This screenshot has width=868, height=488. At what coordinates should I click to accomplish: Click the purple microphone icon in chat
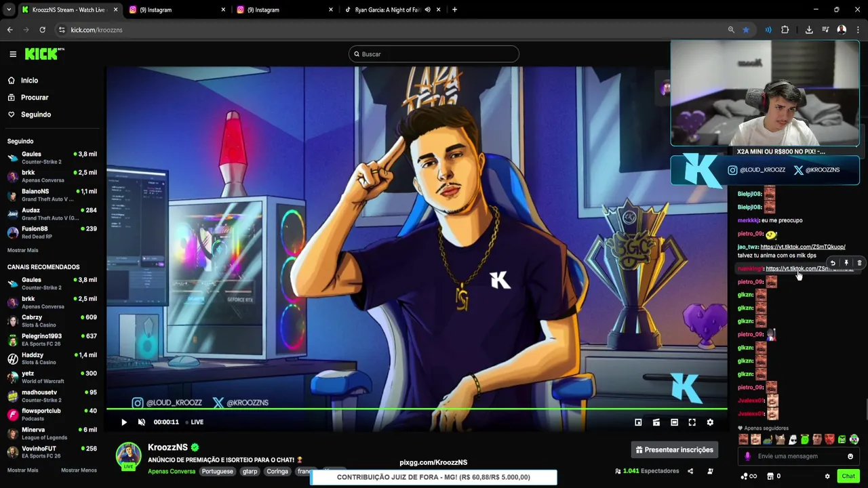click(x=747, y=457)
